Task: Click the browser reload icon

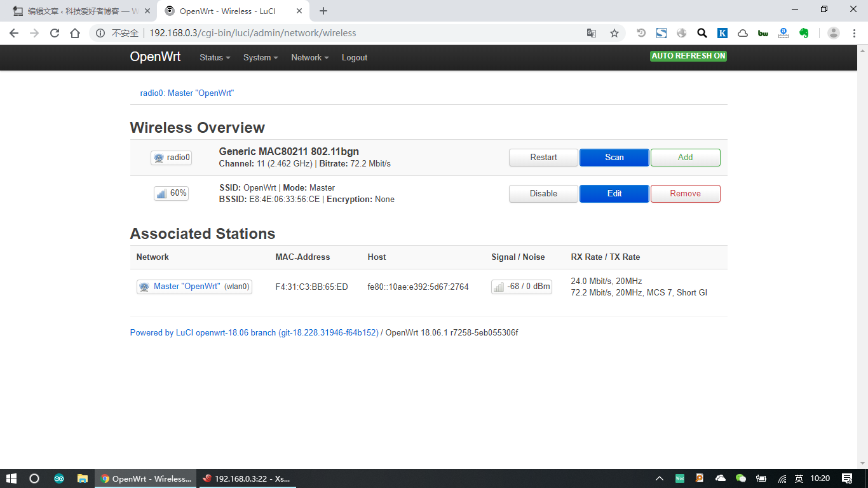Action: pos(55,33)
